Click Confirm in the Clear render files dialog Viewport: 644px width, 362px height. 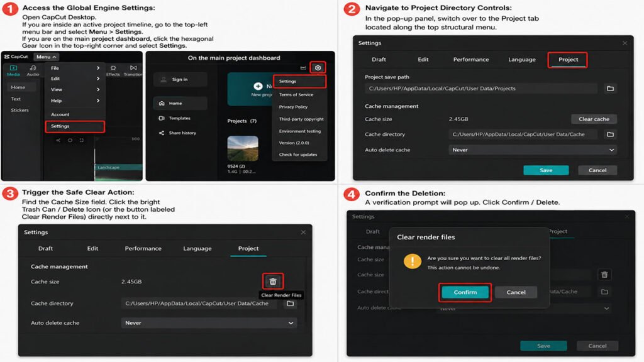coord(465,292)
